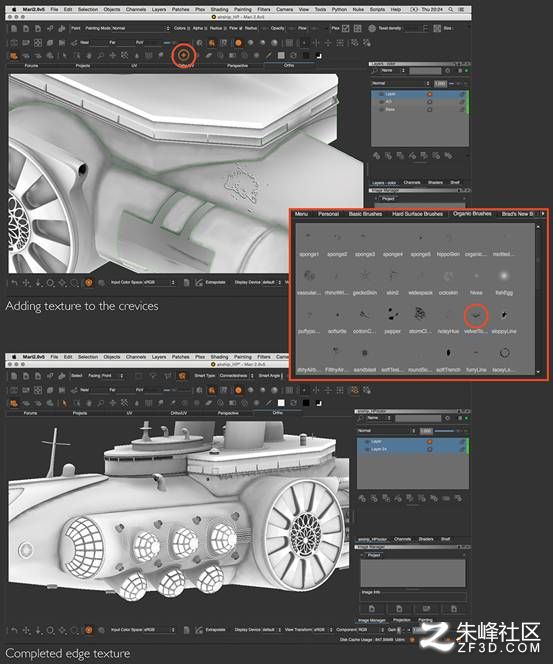The width and height of the screenshot is (553, 664).
Task: Click the brush shelf vertical scrollbar down arrow
Action: [538, 372]
